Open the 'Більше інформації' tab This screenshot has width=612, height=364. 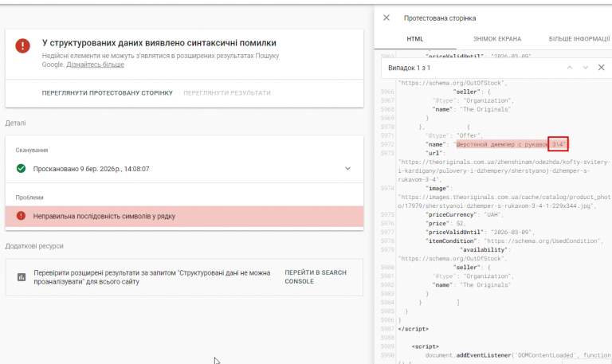pyautogui.click(x=578, y=39)
